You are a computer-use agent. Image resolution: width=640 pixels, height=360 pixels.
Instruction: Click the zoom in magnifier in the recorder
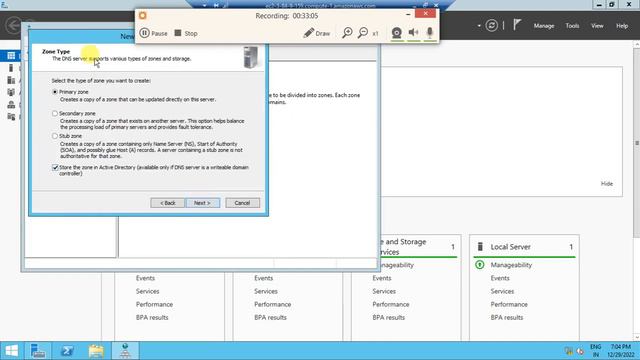tap(347, 33)
